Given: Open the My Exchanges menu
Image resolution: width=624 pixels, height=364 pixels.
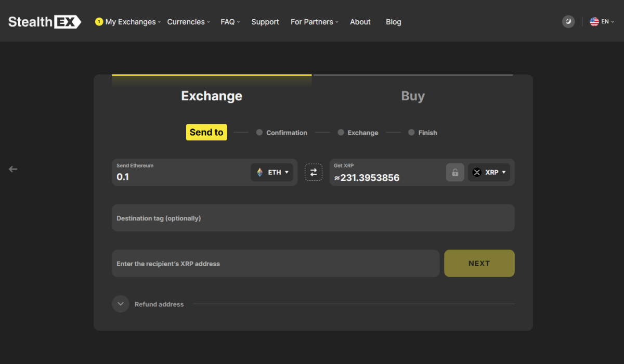Looking at the screenshot, I should pyautogui.click(x=131, y=22).
